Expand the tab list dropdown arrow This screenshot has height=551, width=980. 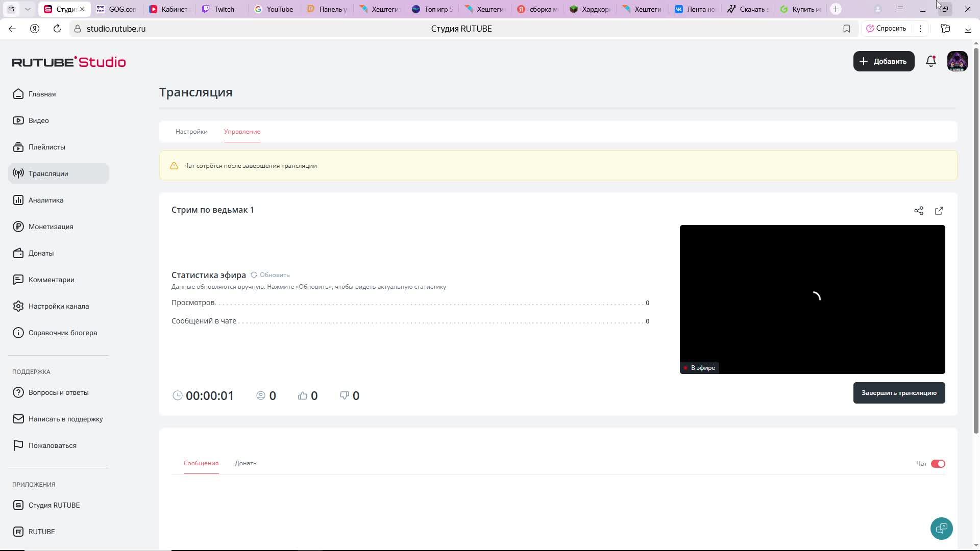click(x=28, y=9)
